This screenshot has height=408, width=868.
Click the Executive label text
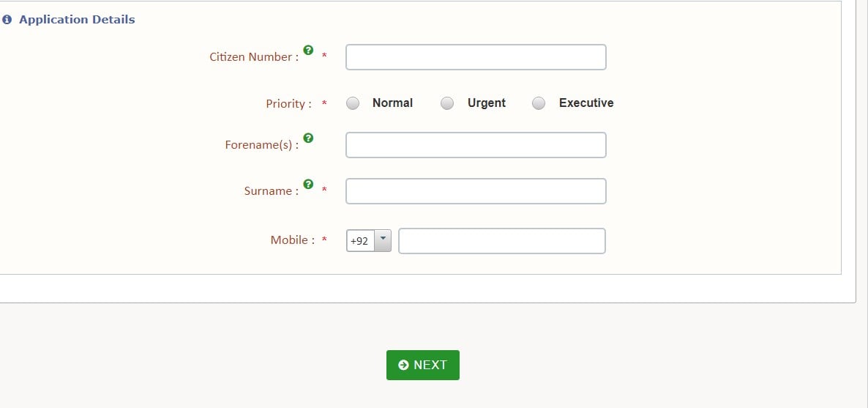coord(586,103)
